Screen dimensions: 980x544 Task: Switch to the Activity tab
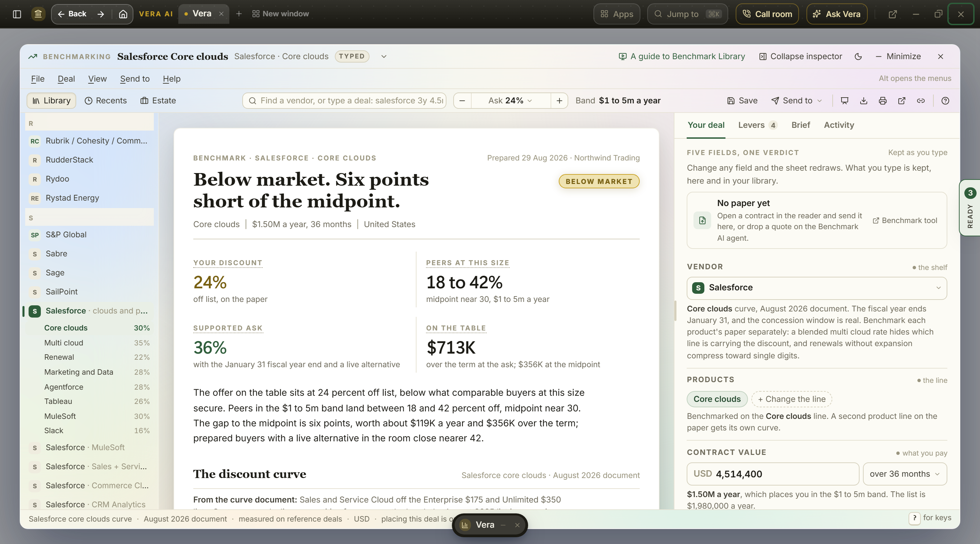point(839,125)
